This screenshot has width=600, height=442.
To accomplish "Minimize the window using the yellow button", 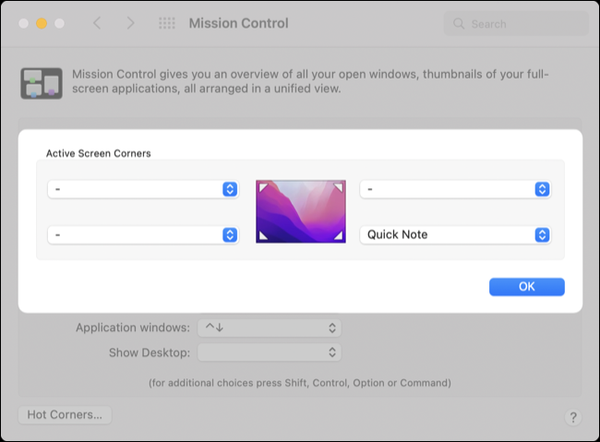I will pos(42,23).
